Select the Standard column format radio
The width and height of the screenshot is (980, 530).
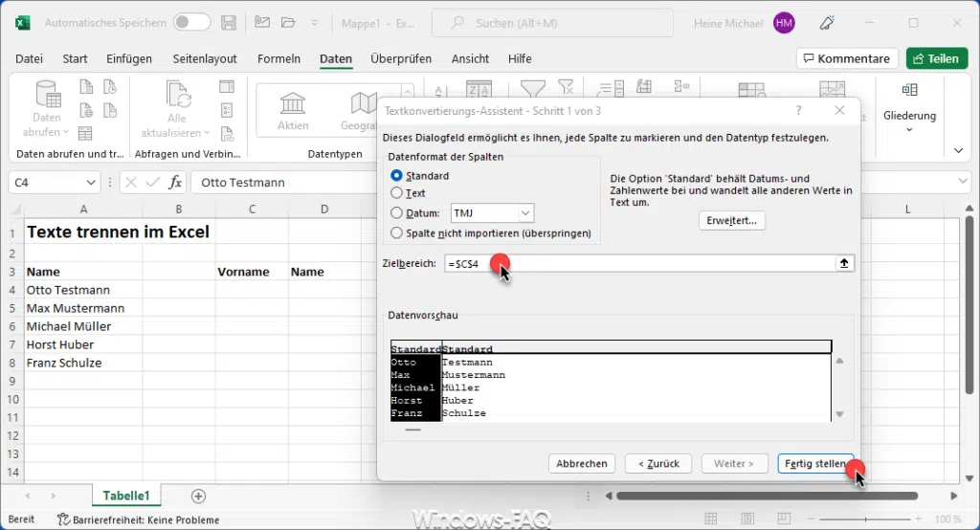tap(396, 176)
